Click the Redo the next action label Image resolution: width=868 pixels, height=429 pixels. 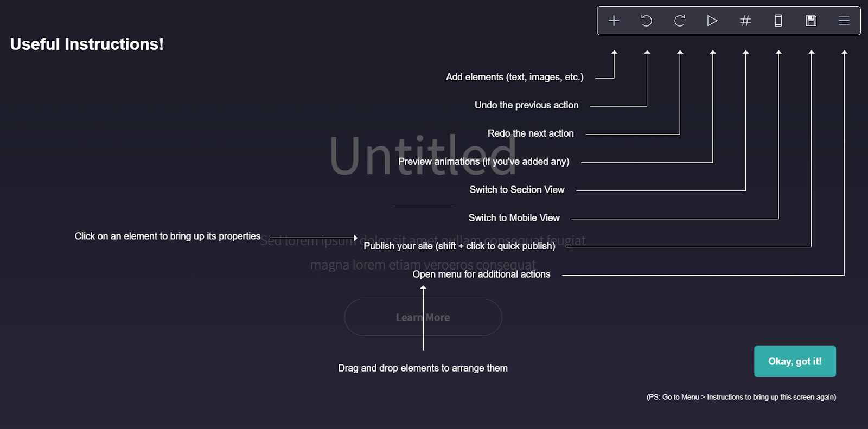(531, 133)
